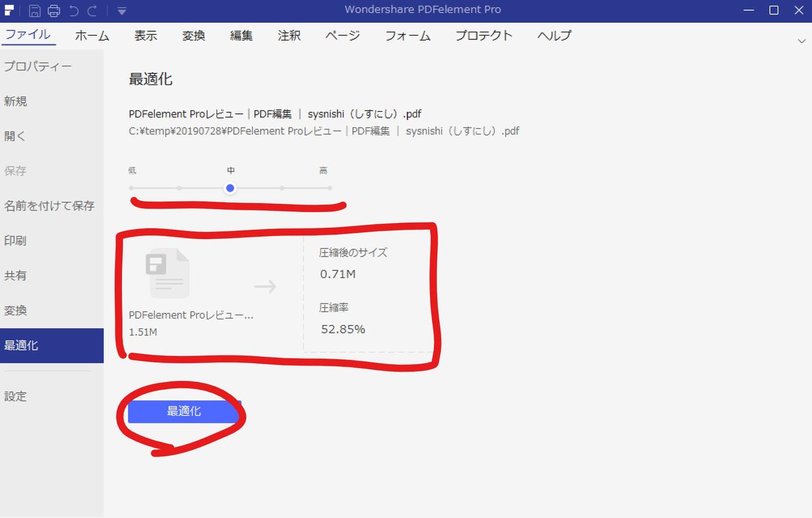Click the compression ratio value 52.85%
Viewport: 812px width, 518px height.
click(343, 329)
